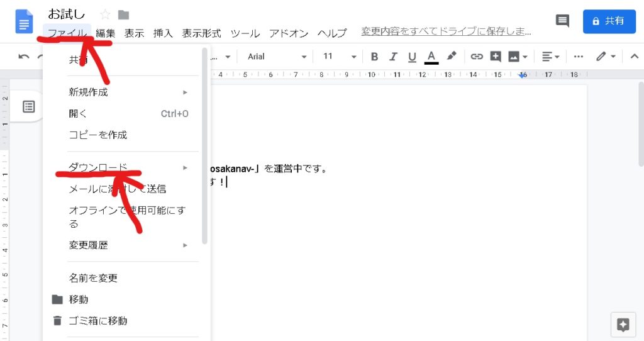Open the ツール menu
Image resolution: width=644 pixels, height=341 pixels.
(245, 33)
